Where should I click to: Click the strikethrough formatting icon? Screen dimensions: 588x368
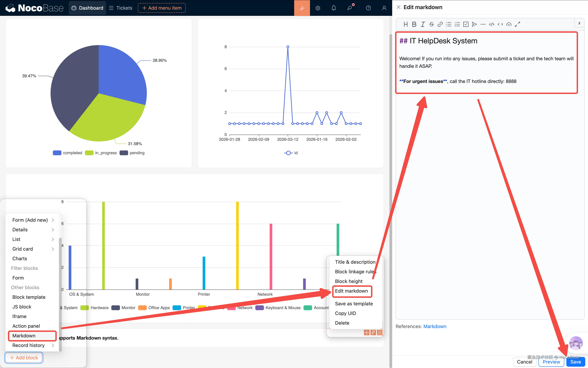click(432, 24)
